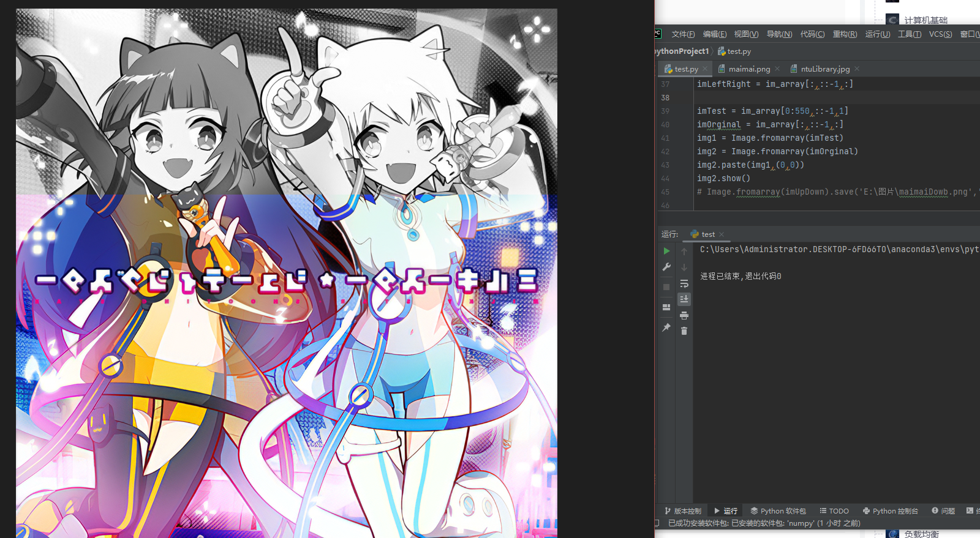The height and width of the screenshot is (538, 980).
Task: Open the 视图(V) menu
Action: pos(746,34)
